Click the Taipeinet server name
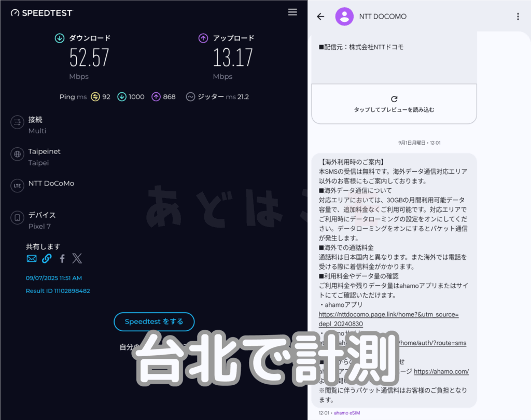 (x=45, y=151)
